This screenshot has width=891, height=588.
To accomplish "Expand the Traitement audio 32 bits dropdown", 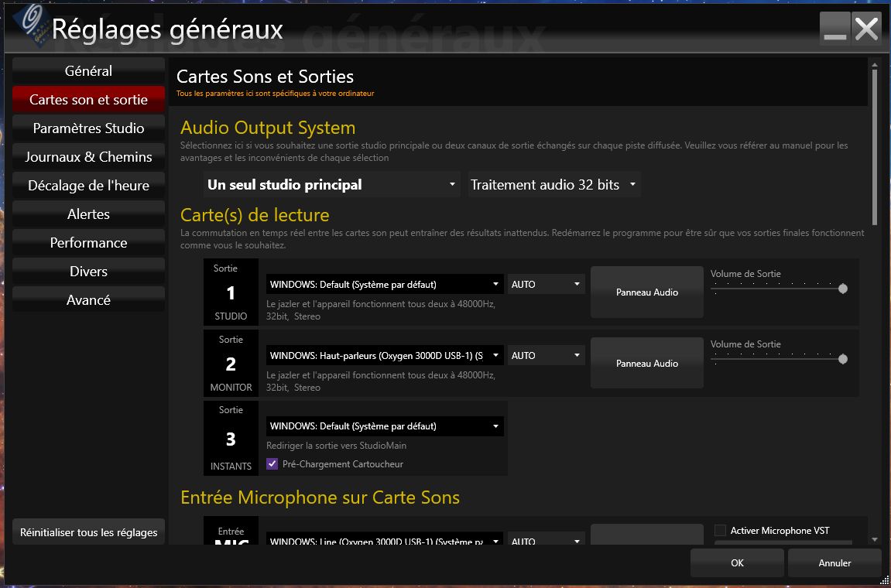I will 553,185.
